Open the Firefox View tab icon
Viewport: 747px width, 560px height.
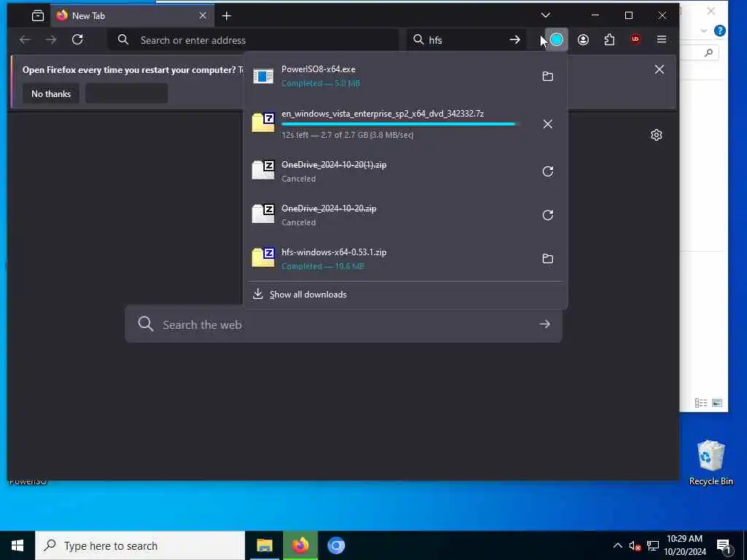[x=38, y=16]
